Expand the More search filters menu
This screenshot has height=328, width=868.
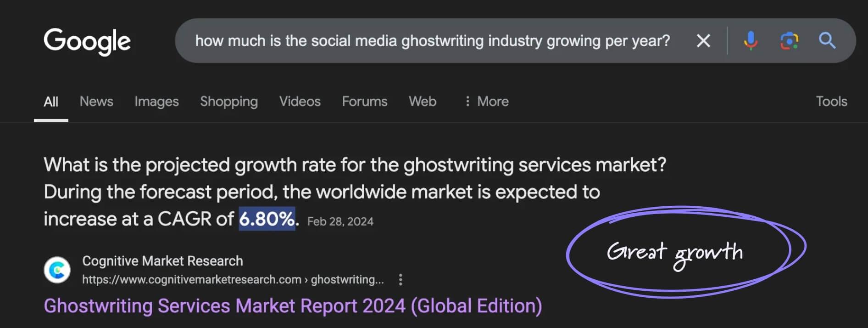(x=487, y=102)
